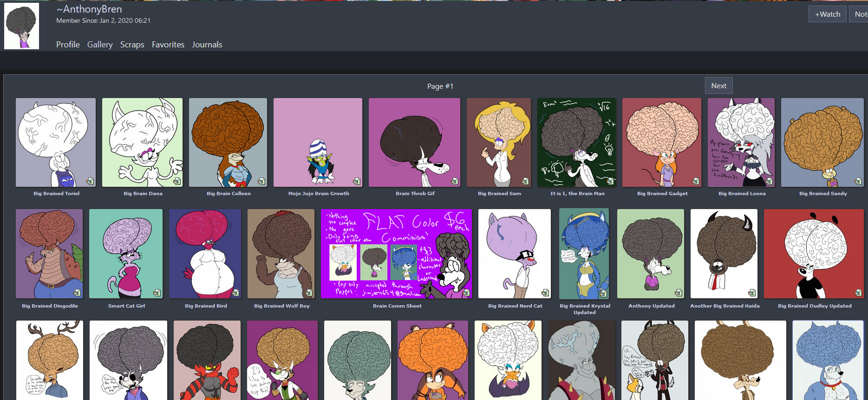
Task: Click the +Watch button
Action: pyautogui.click(x=828, y=14)
